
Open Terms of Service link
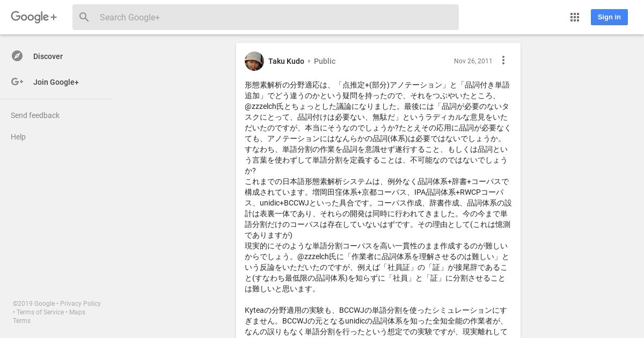click(x=40, y=312)
